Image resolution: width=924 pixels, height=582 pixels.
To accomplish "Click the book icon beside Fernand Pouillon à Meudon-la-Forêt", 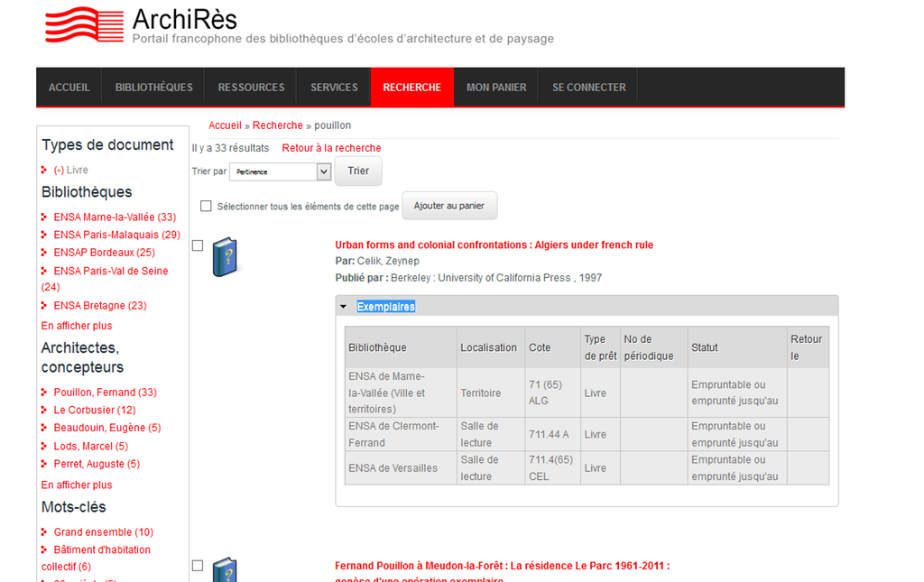I will 225,569.
